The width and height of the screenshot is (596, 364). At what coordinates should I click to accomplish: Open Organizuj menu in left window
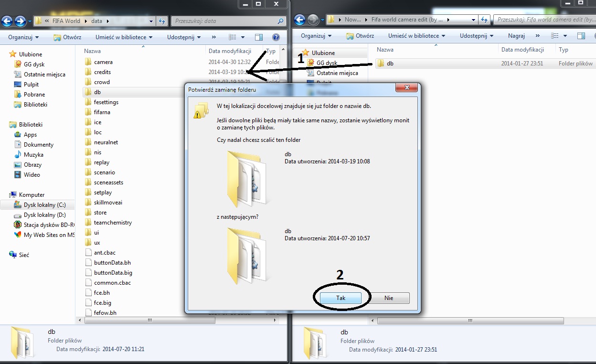tap(23, 37)
